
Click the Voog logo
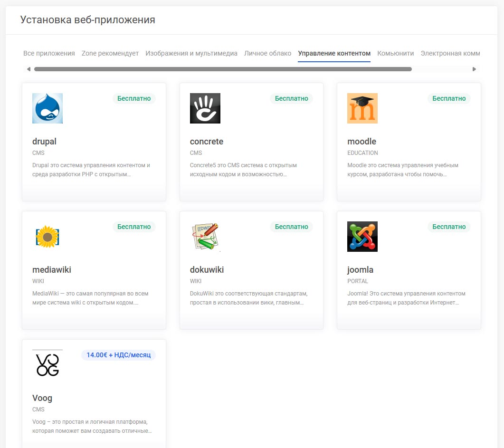tap(48, 365)
